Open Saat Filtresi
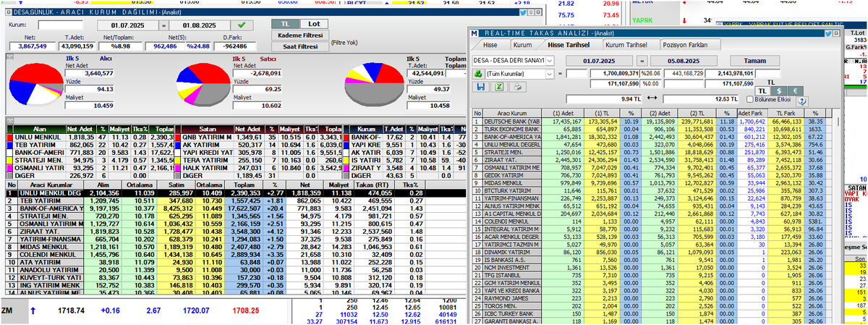The height and width of the screenshot is (325, 868). click(299, 46)
